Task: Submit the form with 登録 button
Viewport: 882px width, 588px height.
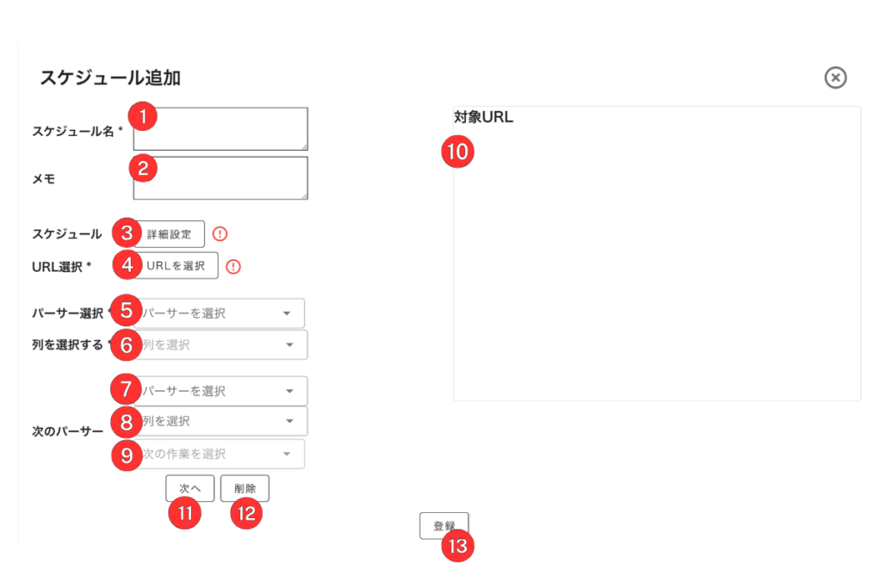Action: click(444, 525)
